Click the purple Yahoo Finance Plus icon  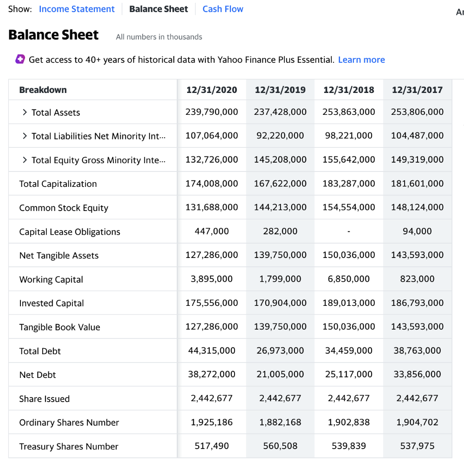pos(20,59)
